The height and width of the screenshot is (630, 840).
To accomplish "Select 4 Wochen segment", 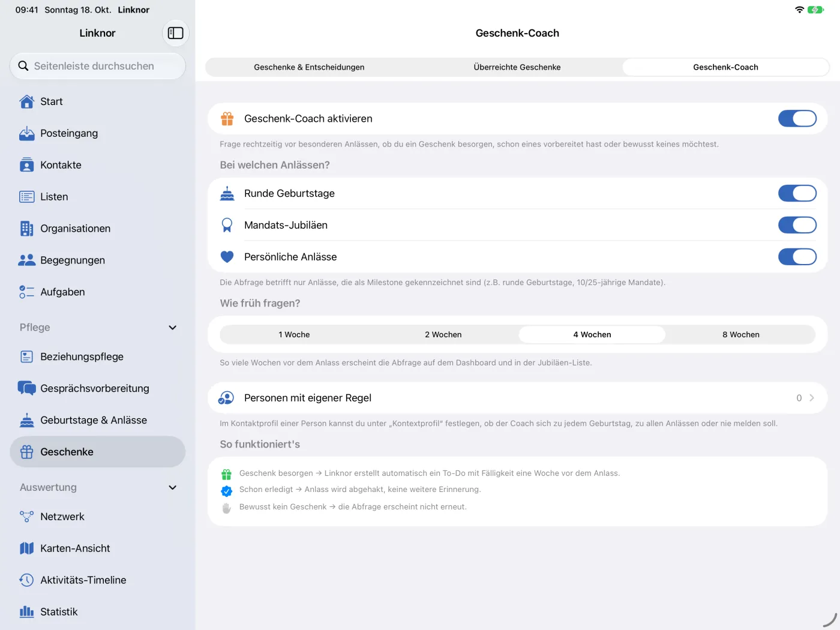I will pos(592,335).
